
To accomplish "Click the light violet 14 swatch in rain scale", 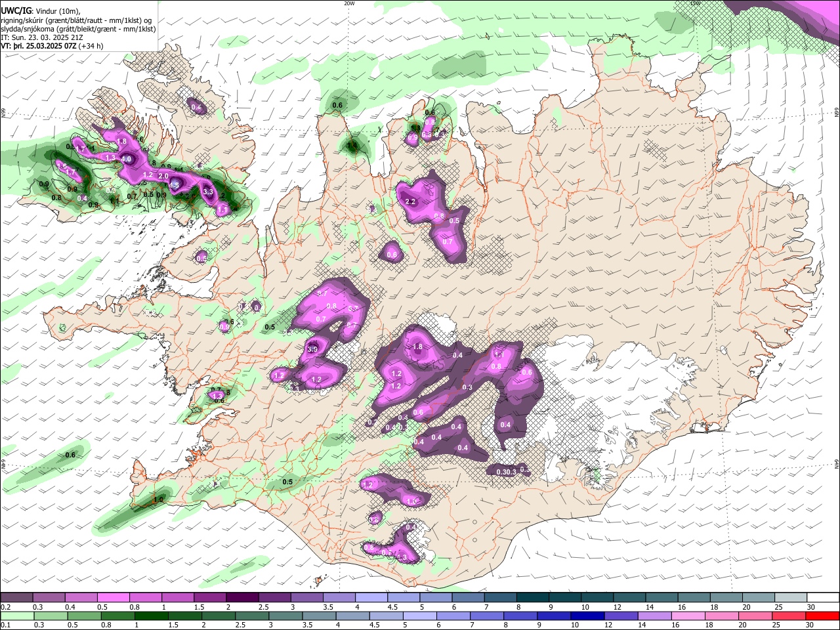I will coord(655,616).
